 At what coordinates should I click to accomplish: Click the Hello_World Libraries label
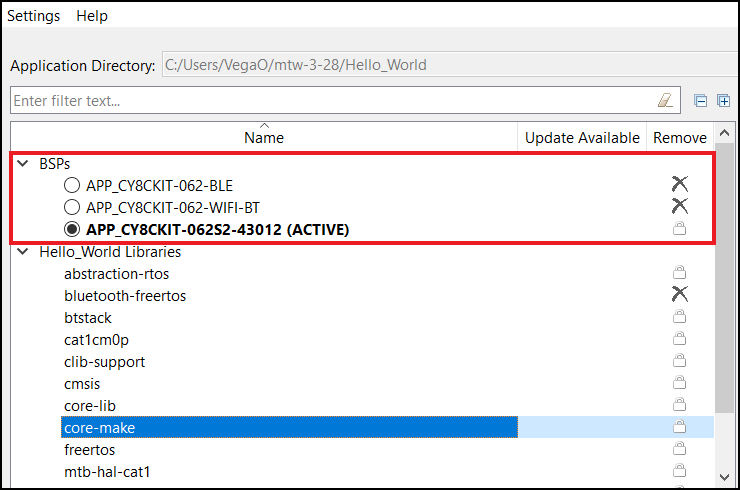[110, 252]
